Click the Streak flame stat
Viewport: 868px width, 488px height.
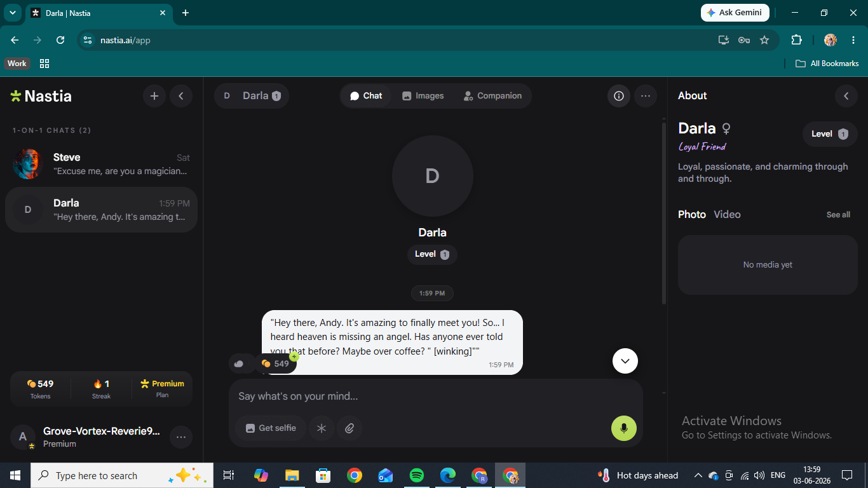102,389
